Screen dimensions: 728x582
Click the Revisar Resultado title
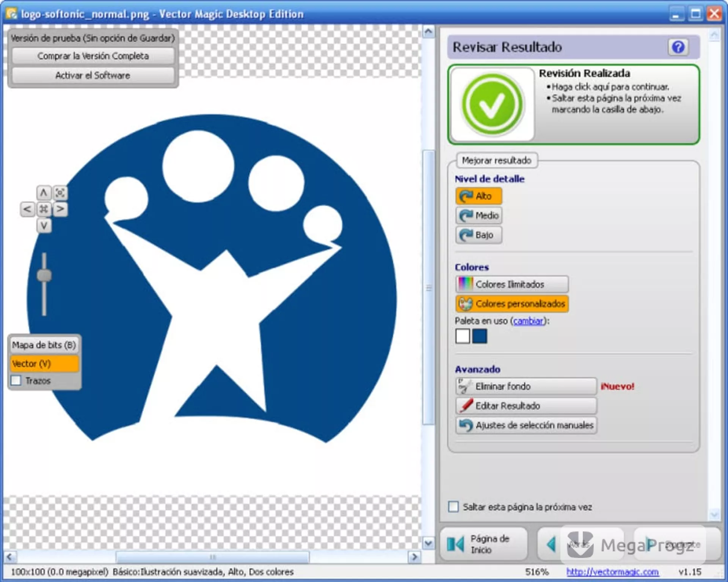[x=507, y=47]
